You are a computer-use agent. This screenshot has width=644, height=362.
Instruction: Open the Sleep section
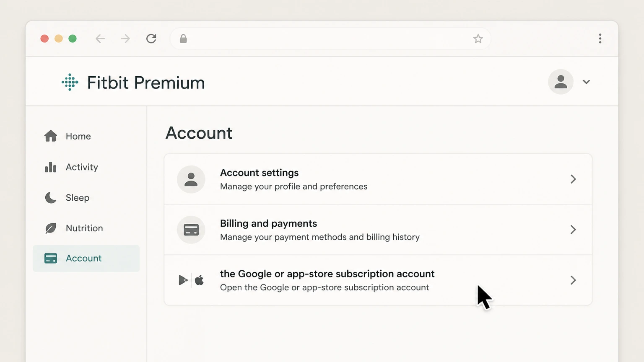[86, 197]
